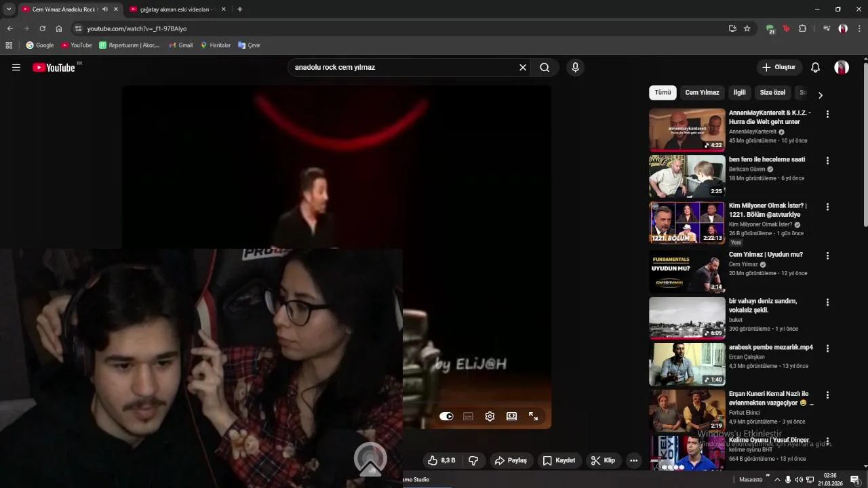Mute the tab via its speaker icon
The height and width of the screenshot is (488, 868).
click(x=104, y=9)
